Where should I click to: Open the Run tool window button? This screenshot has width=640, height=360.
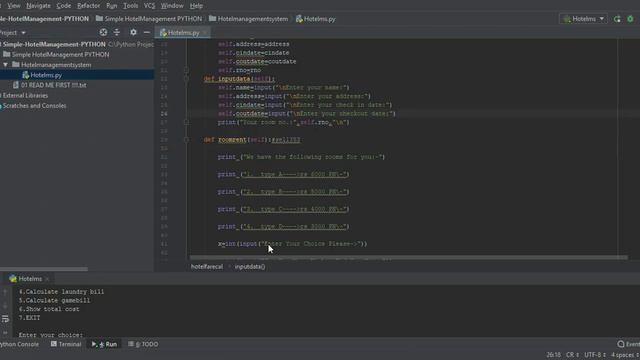pyautogui.click(x=104, y=344)
